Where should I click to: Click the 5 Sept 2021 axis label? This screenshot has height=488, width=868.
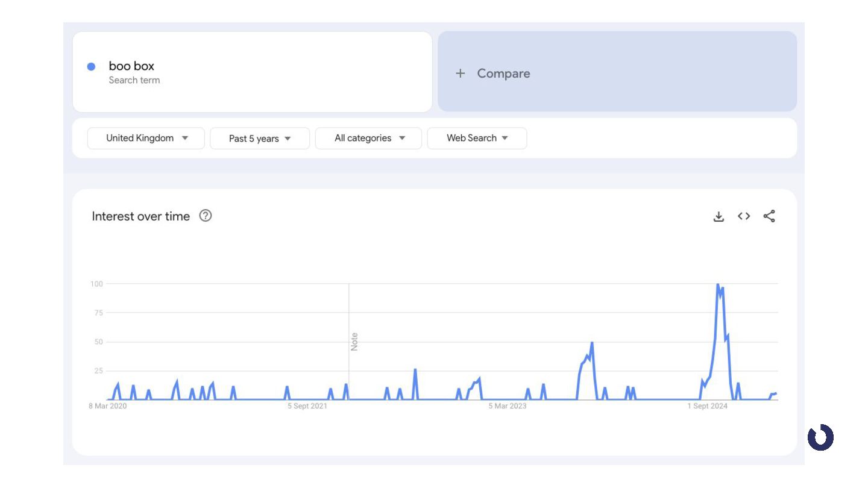tap(307, 406)
